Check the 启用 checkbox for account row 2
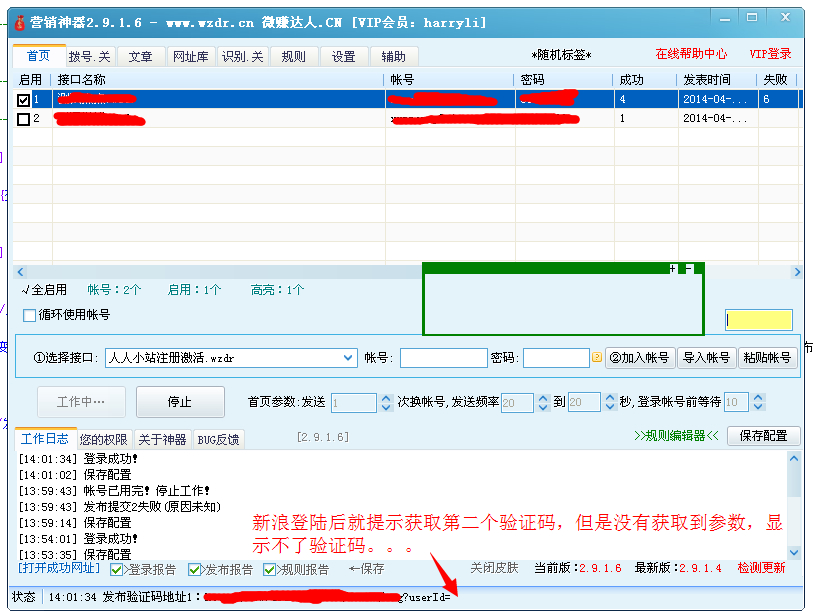 click(x=24, y=117)
